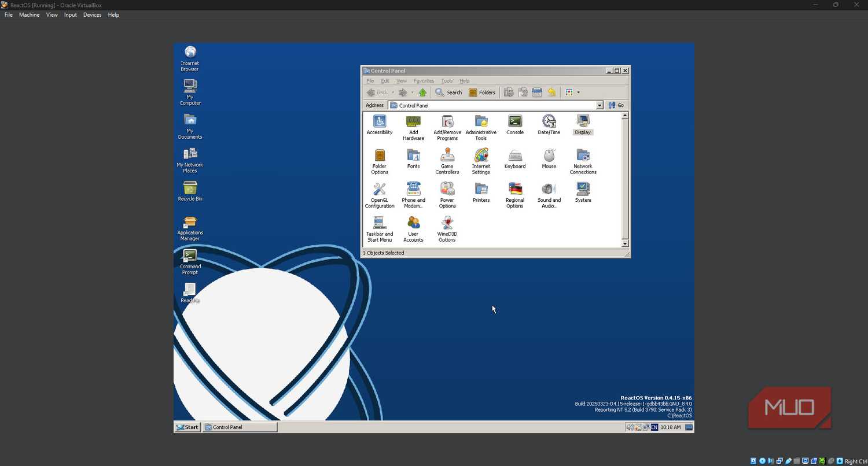Open the Favorites menu
Image resolution: width=868 pixels, height=466 pixels.
click(424, 81)
